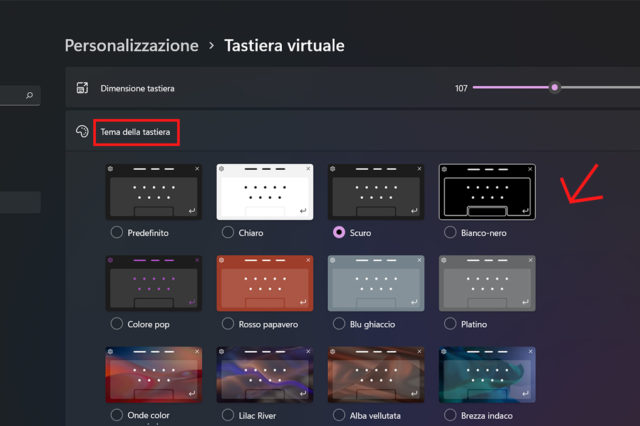Click the Rosso papavero keyboard thumbnail

click(265, 283)
